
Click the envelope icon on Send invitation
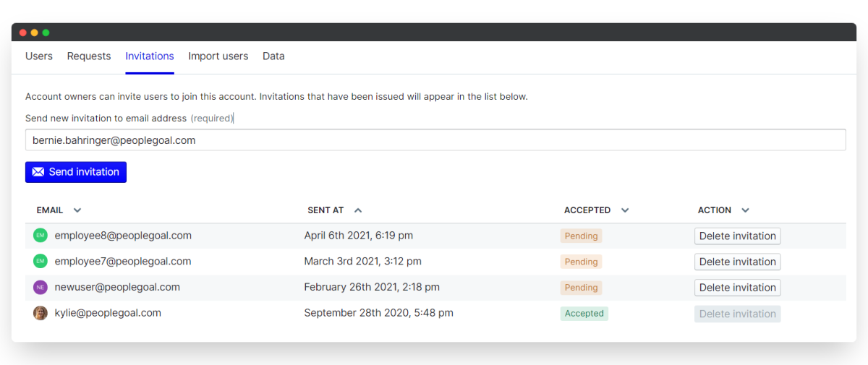38,172
